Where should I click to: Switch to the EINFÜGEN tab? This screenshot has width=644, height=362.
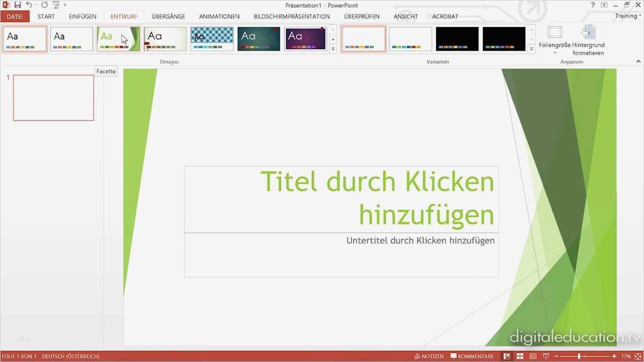coord(83,17)
